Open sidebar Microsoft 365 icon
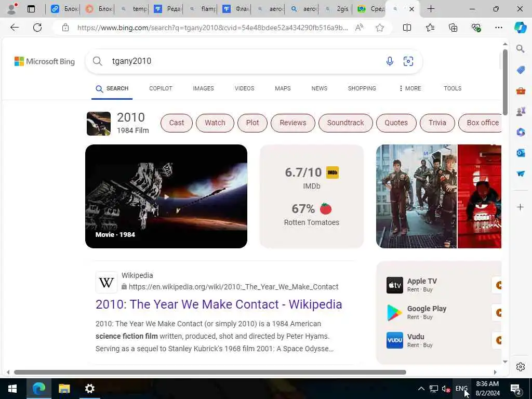This screenshot has height=399, width=532. coord(521,132)
